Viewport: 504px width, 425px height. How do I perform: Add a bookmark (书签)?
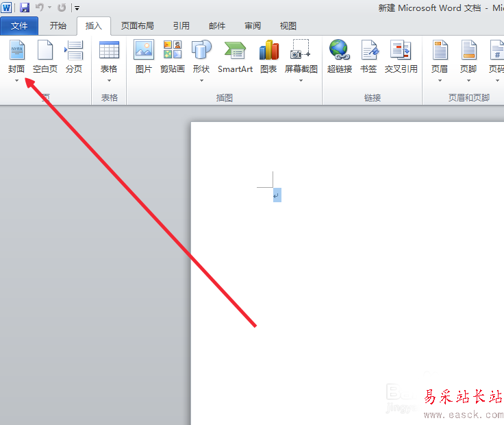368,58
